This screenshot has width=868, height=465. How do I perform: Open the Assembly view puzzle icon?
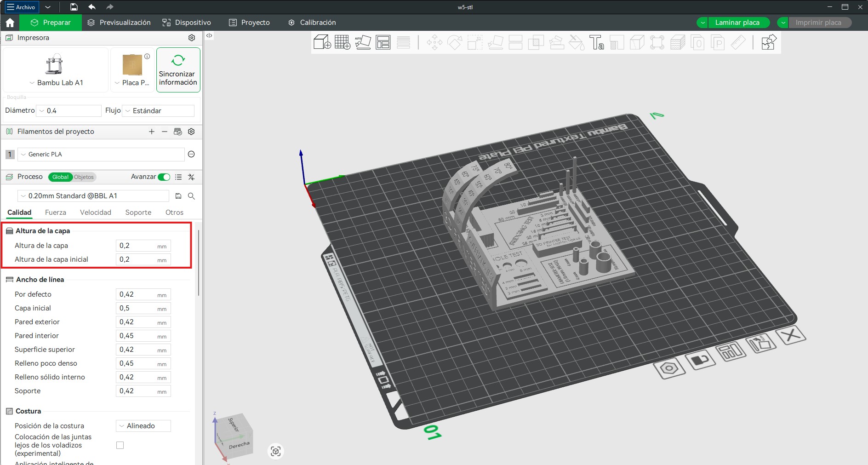coord(769,42)
